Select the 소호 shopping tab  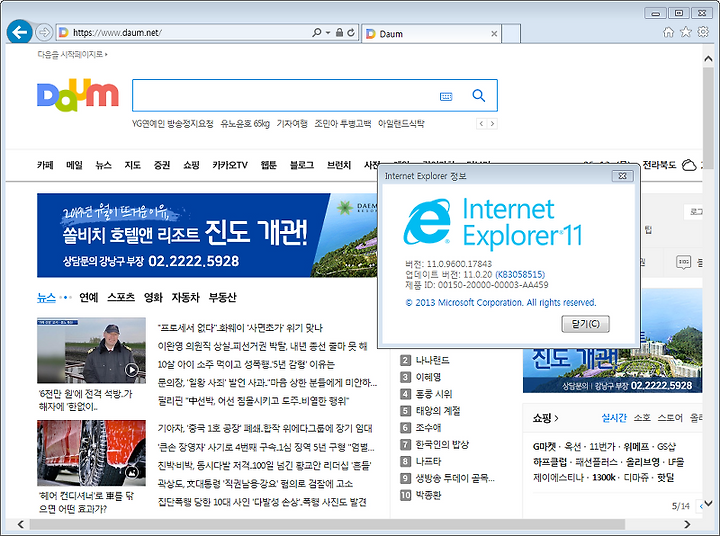point(642,418)
